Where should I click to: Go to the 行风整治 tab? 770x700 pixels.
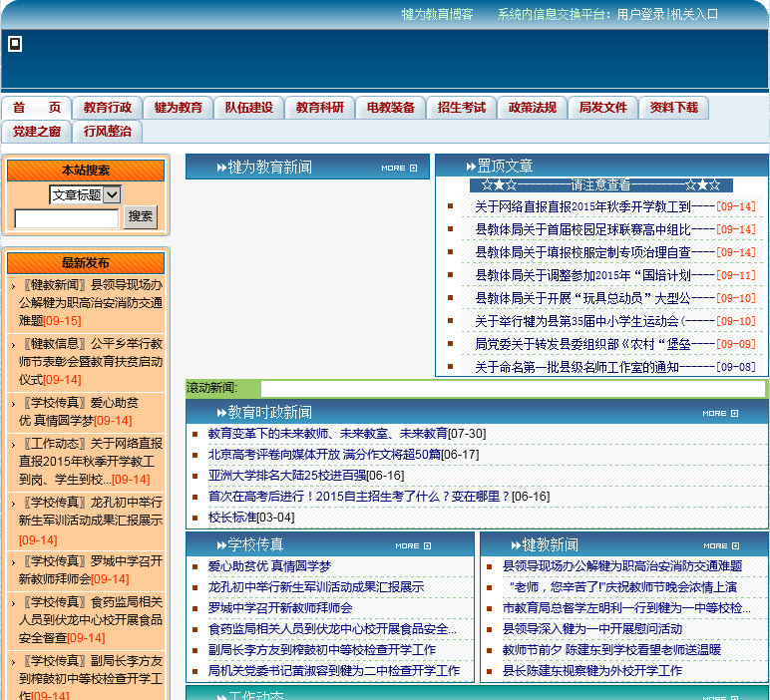108,132
